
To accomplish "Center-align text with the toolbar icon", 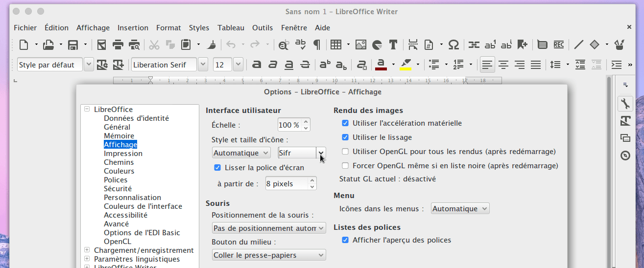I will [503, 65].
